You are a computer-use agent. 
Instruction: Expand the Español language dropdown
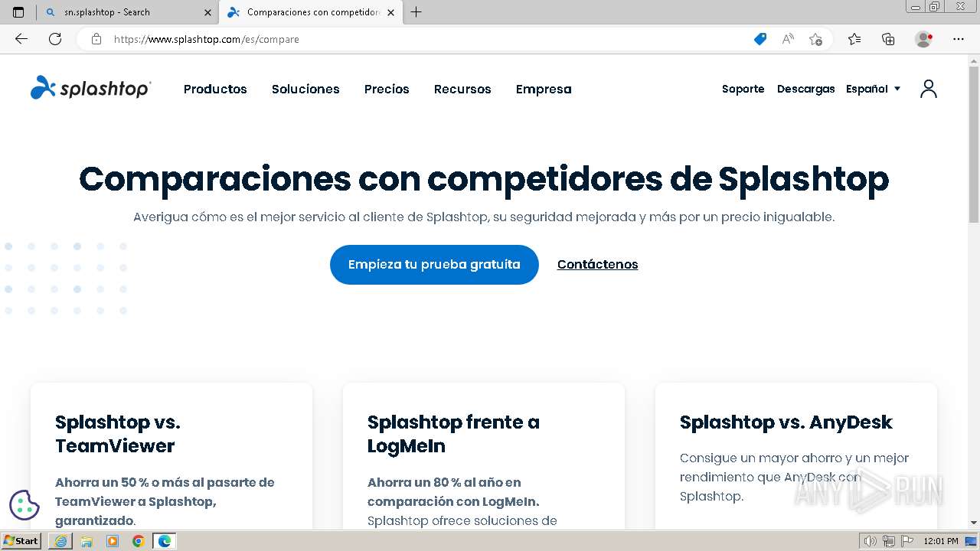(874, 89)
